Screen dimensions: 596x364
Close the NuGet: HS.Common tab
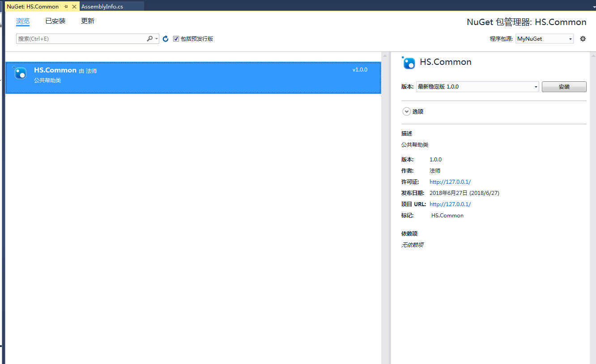74,7
